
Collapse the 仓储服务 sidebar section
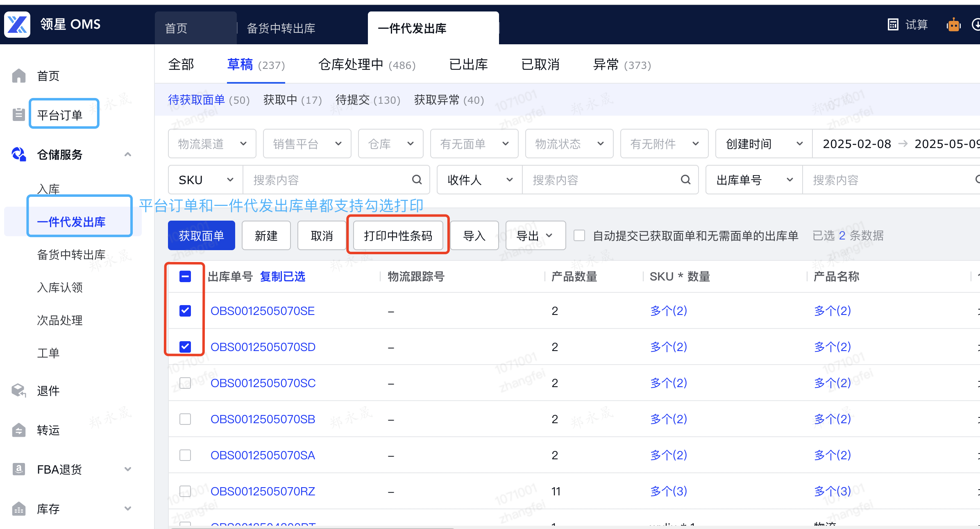tap(128, 155)
